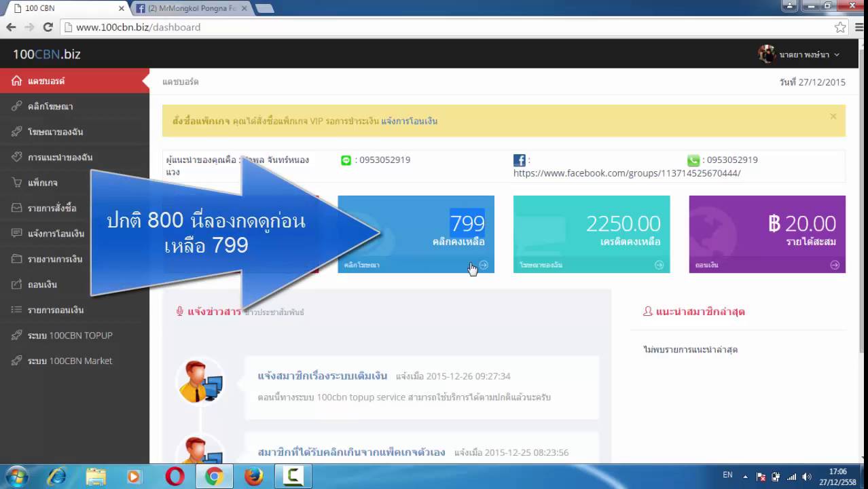The height and width of the screenshot is (489, 868).
Task: Click the envelope icon beside รายการสั่งซื้อ
Action: point(16,208)
